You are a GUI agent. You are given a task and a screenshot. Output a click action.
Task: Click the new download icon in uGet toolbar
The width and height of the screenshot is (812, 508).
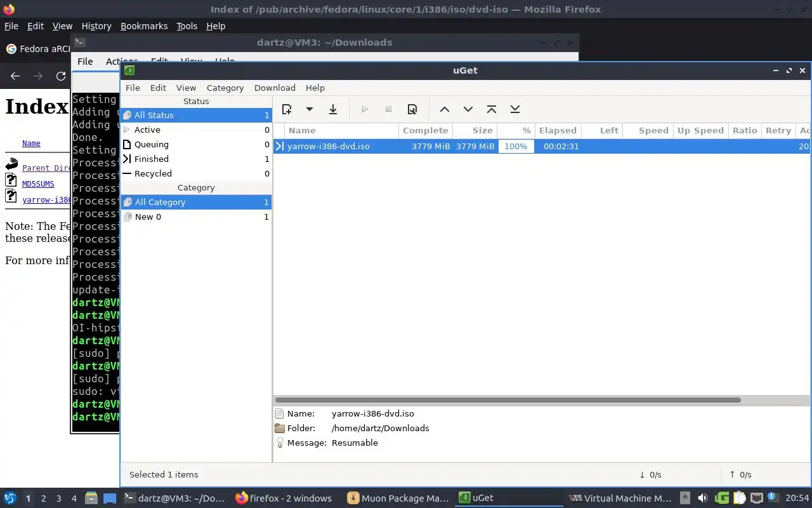pos(287,109)
